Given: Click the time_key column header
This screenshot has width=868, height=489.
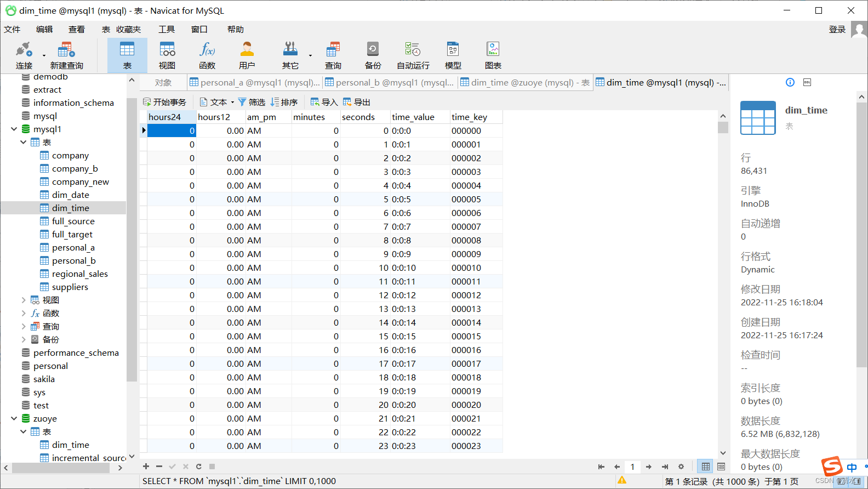Looking at the screenshot, I should click(x=476, y=117).
